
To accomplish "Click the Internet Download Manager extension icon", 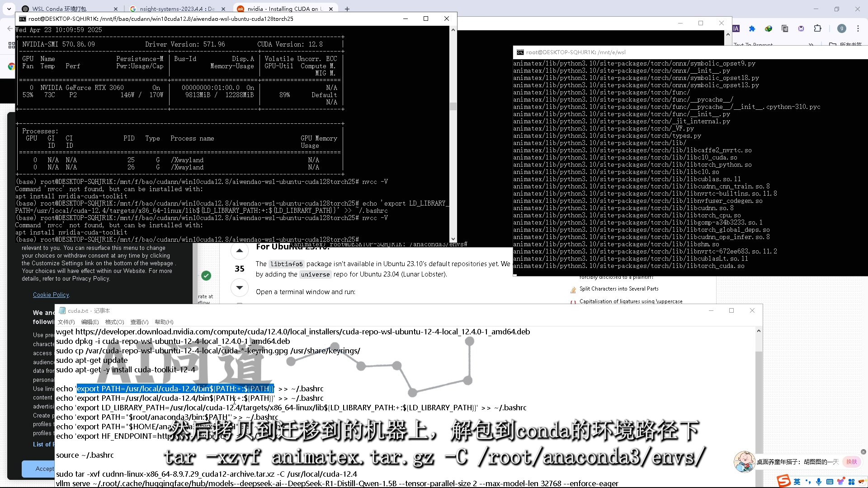I will 768,28.
